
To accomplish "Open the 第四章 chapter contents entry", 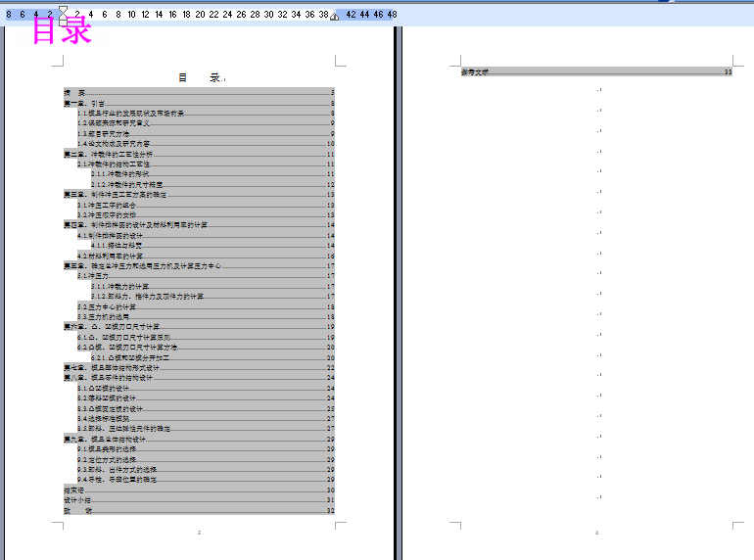I will [199, 225].
